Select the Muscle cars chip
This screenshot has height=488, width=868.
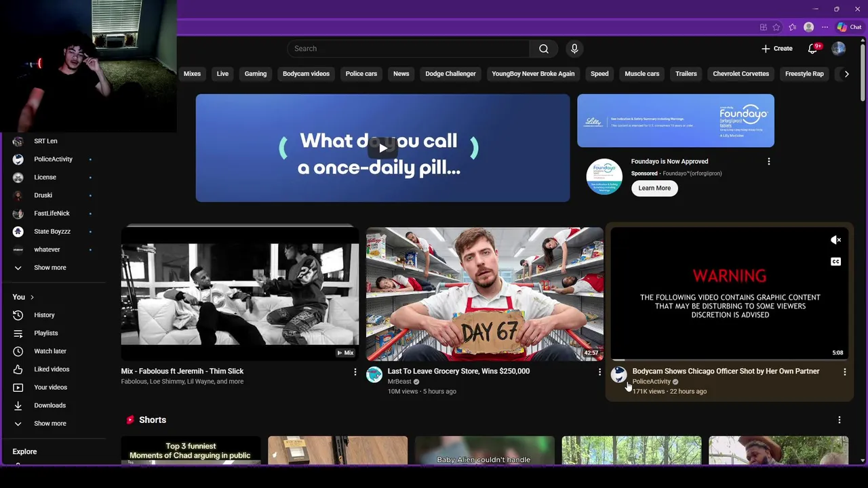coord(642,74)
